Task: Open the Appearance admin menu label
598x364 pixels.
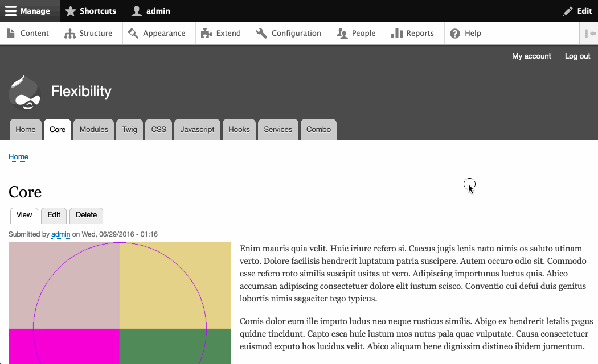Action: 164,34
